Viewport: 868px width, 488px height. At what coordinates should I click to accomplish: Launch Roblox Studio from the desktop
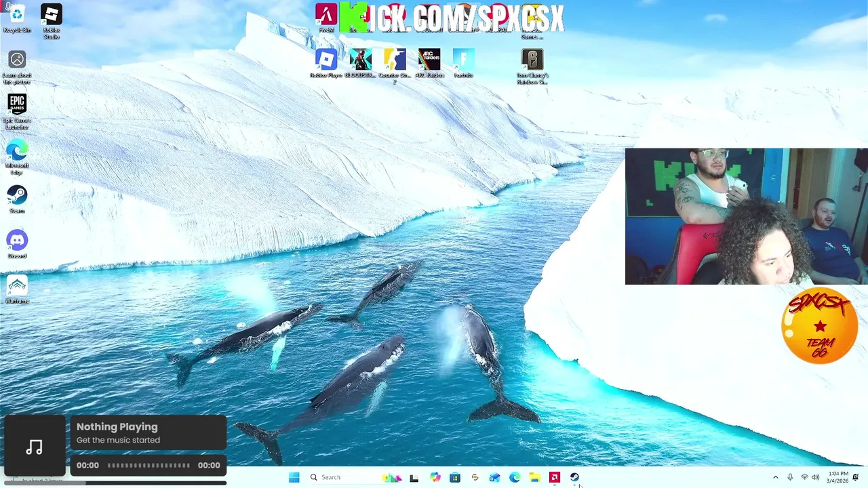point(52,22)
